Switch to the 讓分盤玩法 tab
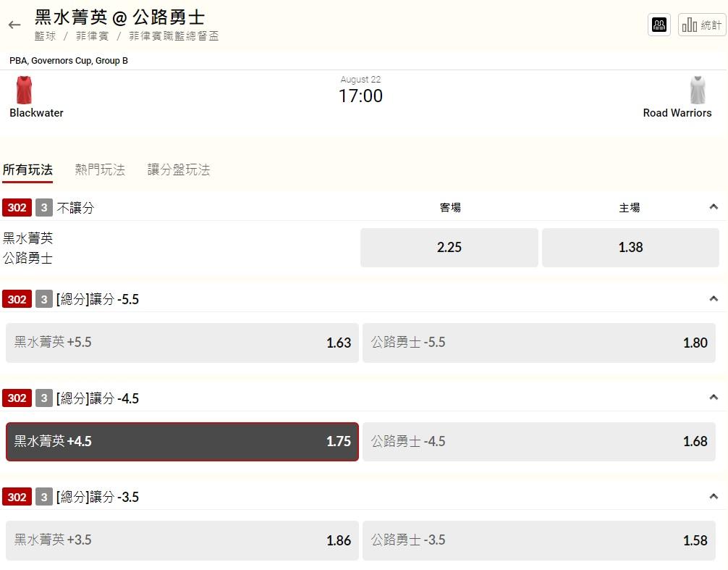 click(179, 169)
